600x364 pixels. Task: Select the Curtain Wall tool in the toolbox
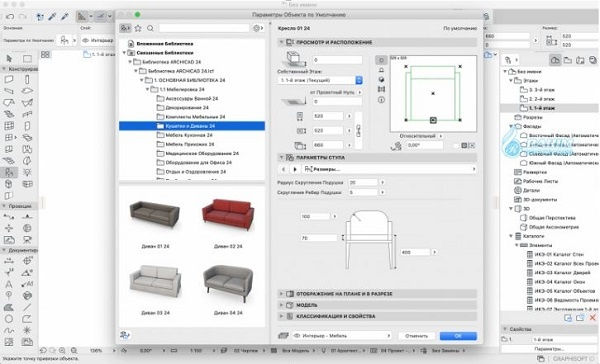click(9, 126)
